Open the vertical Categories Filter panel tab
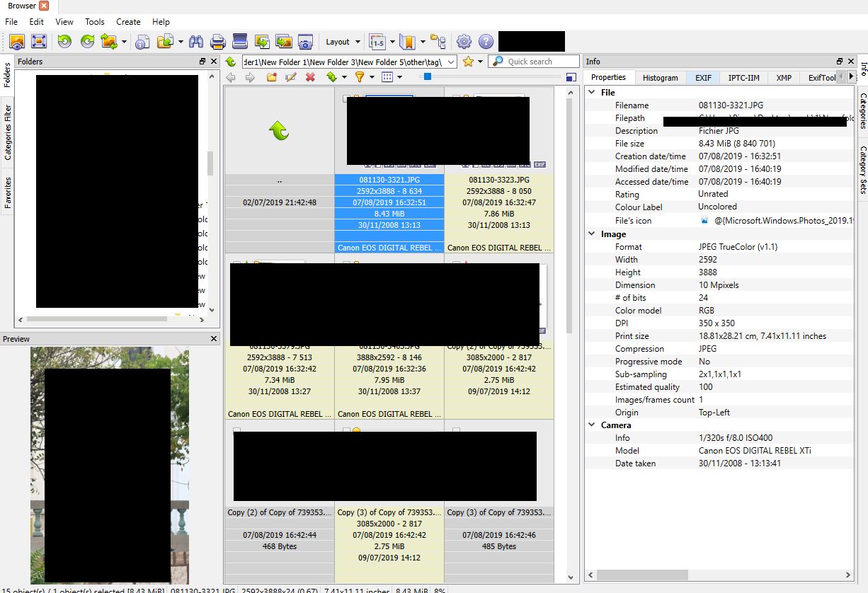The image size is (868, 593). pos(8,132)
